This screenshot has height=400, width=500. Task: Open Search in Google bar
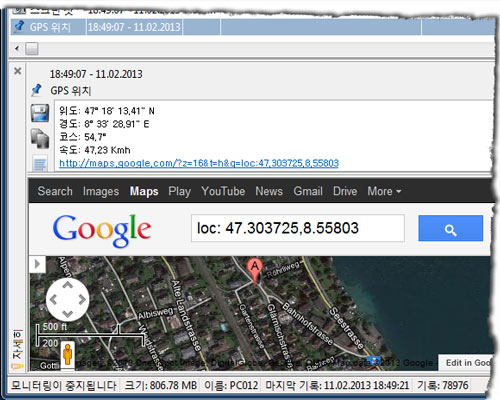(x=55, y=191)
